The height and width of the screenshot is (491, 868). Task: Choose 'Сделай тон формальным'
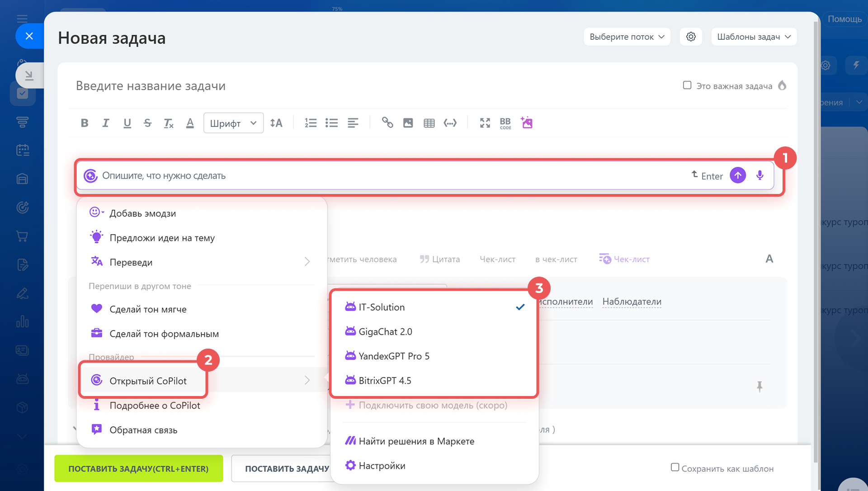click(x=202, y=333)
